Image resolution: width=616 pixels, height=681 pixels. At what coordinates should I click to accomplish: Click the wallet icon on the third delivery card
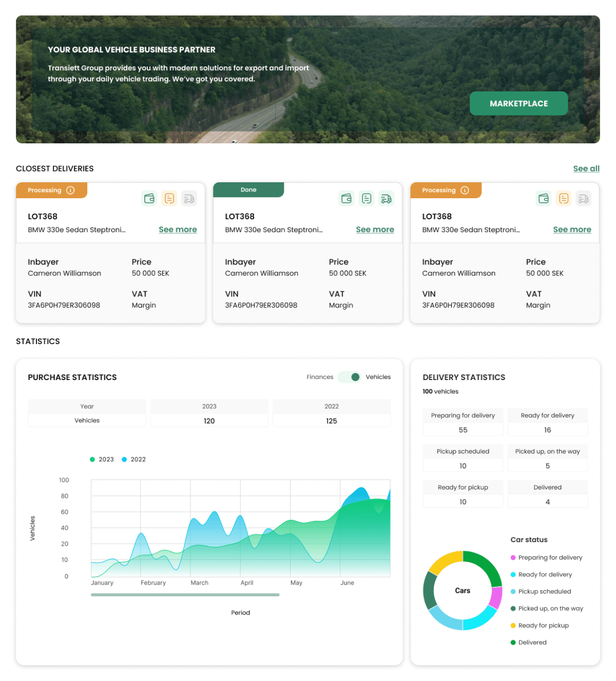point(544,198)
